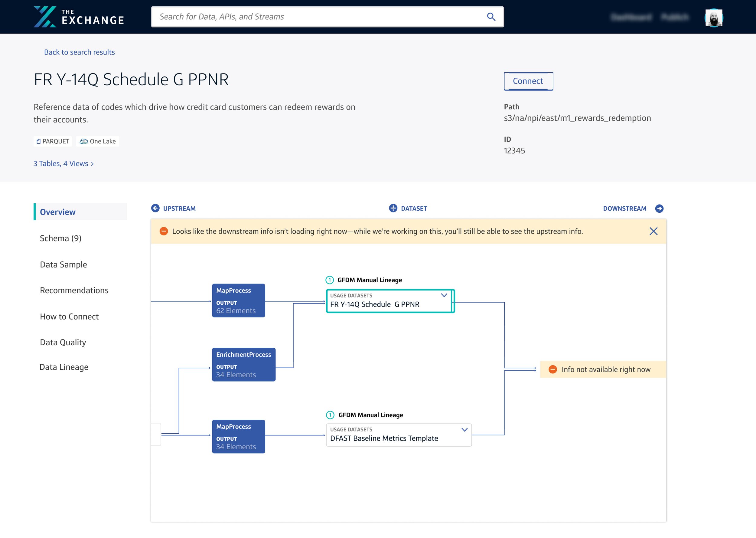
Task: Expand the 3 Tables, 4 Views section
Action: point(64,164)
